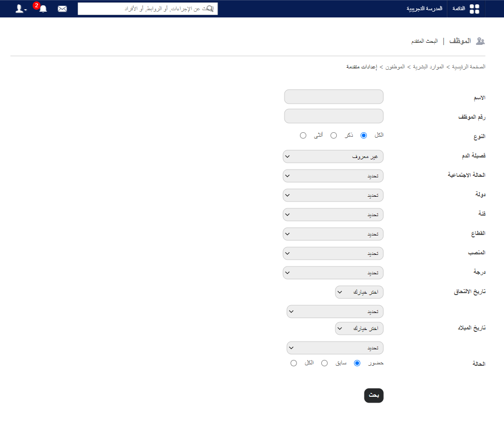Go to الموظفون breadcrumb link
The width and height of the screenshot is (504, 421).
[x=395, y=66]
